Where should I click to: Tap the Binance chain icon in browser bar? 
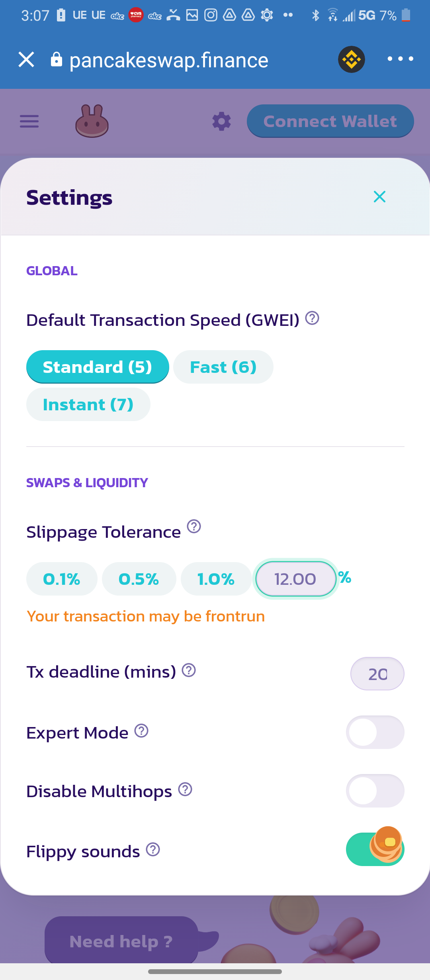(x=352, y=59)
